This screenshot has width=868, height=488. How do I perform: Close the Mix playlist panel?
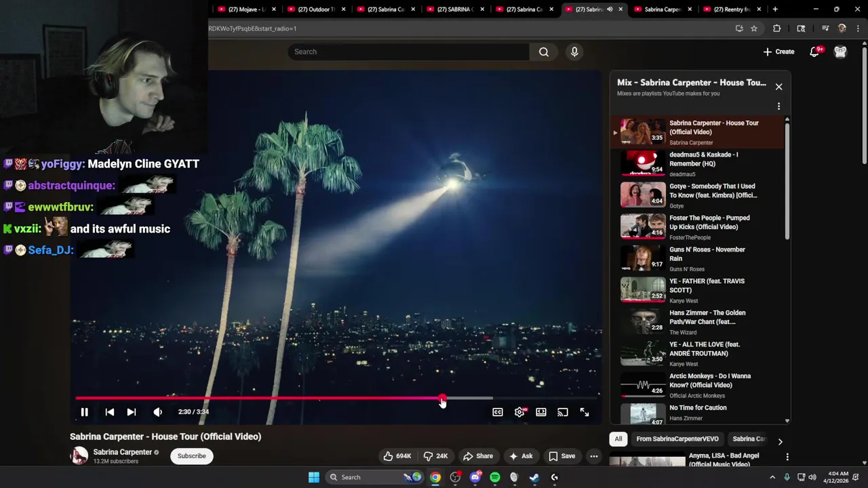click(x=778, y=87)
